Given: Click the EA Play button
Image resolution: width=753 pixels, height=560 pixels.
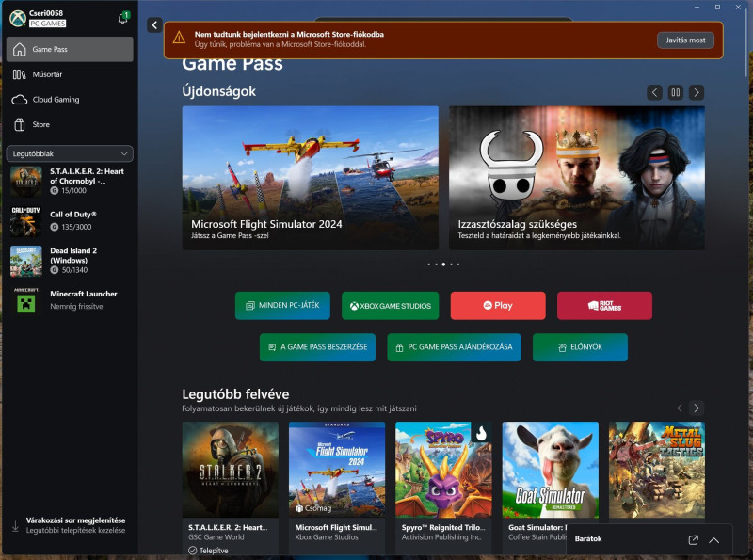Looking at the screenshot, I should coord(498,306).
